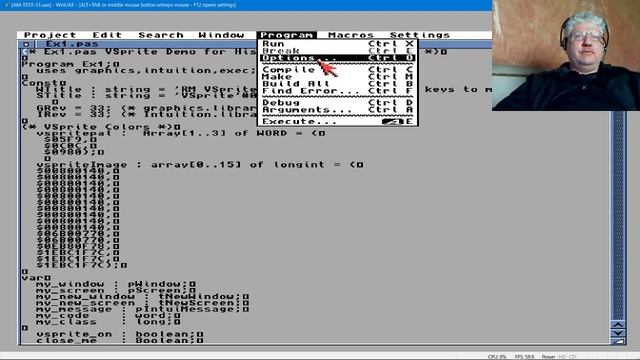Image resolution: width=640 pixels, height=360 pixels.
Task: Click the FPS status indicator
Action: 524,357
